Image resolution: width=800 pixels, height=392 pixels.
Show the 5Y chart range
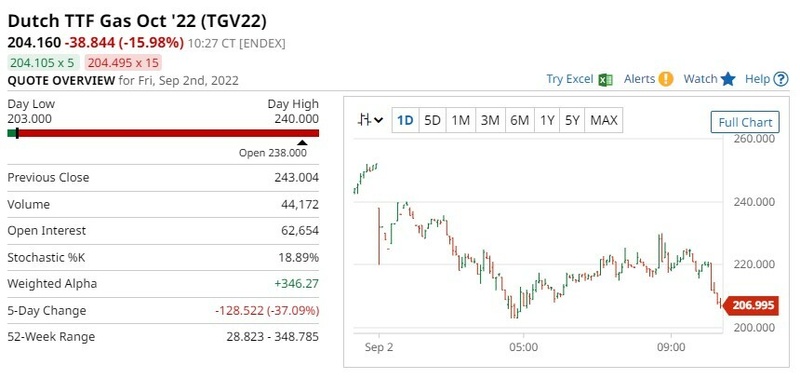click(x=572, y=120)
